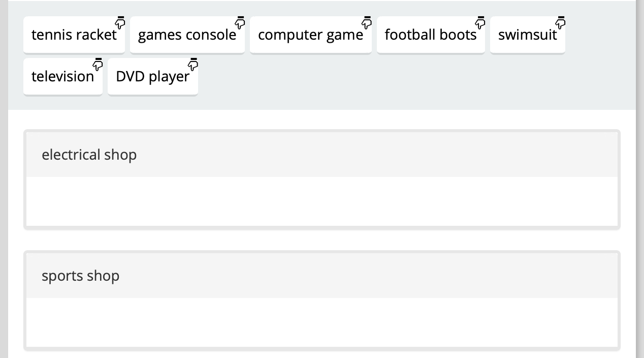Click the electrical shop drop area

click(321, 201)
